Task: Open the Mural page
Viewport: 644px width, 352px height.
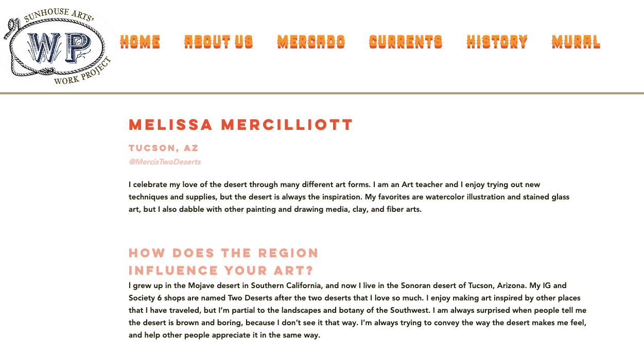Action: (x=576, y=42)
